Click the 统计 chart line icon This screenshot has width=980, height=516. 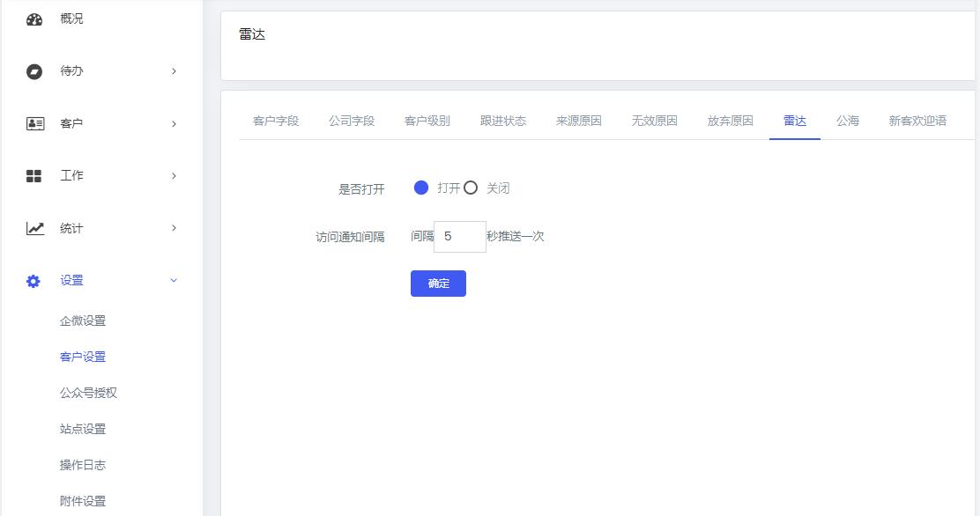35,229
